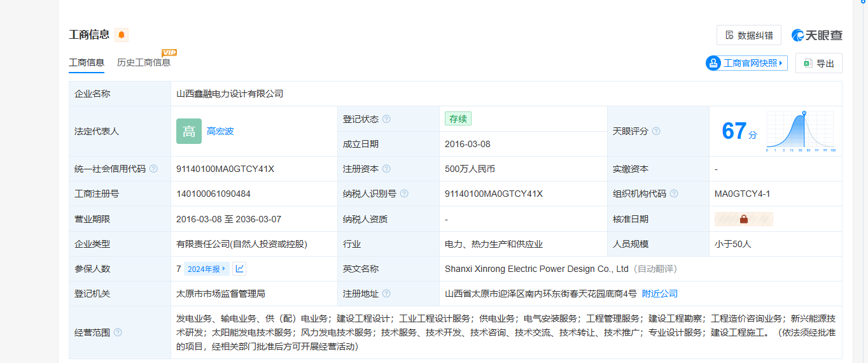868x363 pixels.
Task: Click the help icon beside 统一社会信用代码
Action: [153, 169]
